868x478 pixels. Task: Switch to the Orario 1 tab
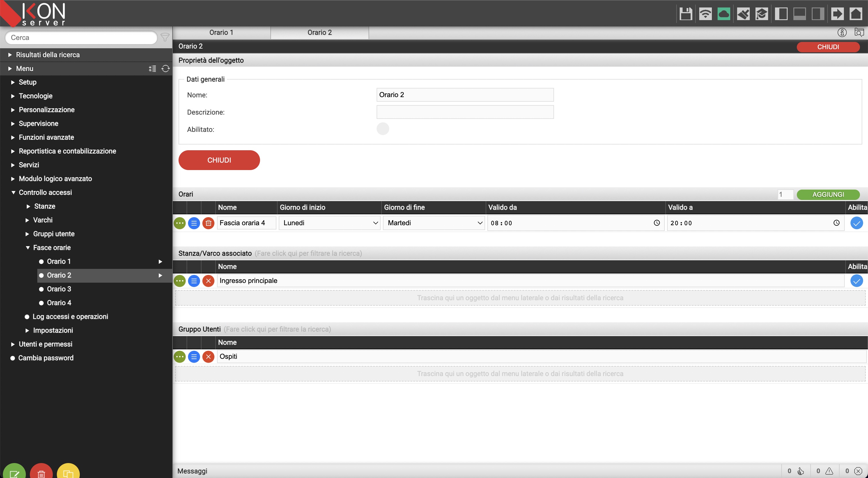point(221,33)
